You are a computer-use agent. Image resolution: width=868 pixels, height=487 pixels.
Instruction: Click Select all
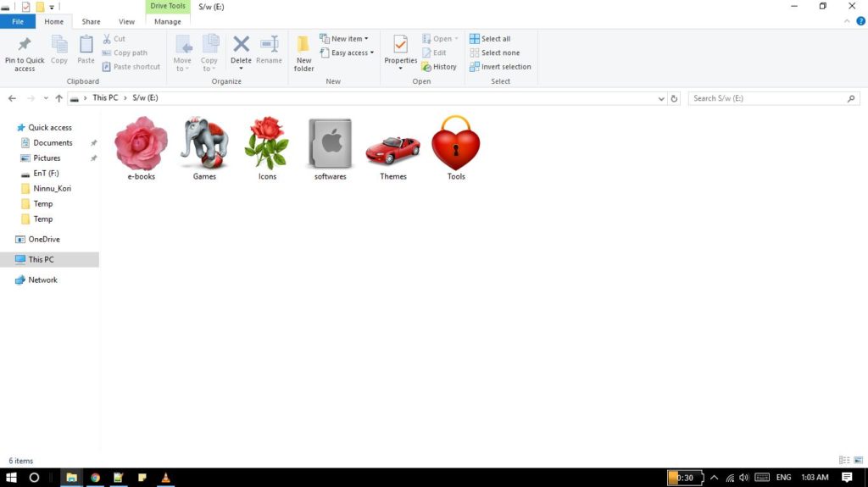point(490,39)
